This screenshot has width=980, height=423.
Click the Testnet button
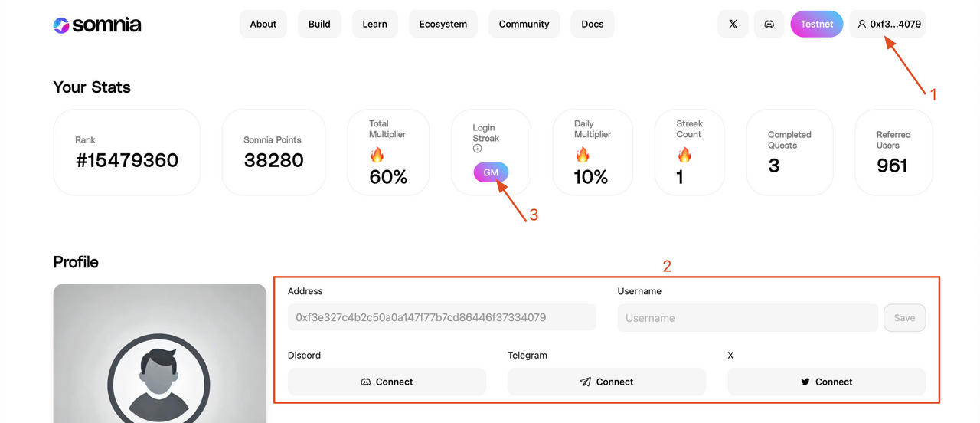(816, 25)
